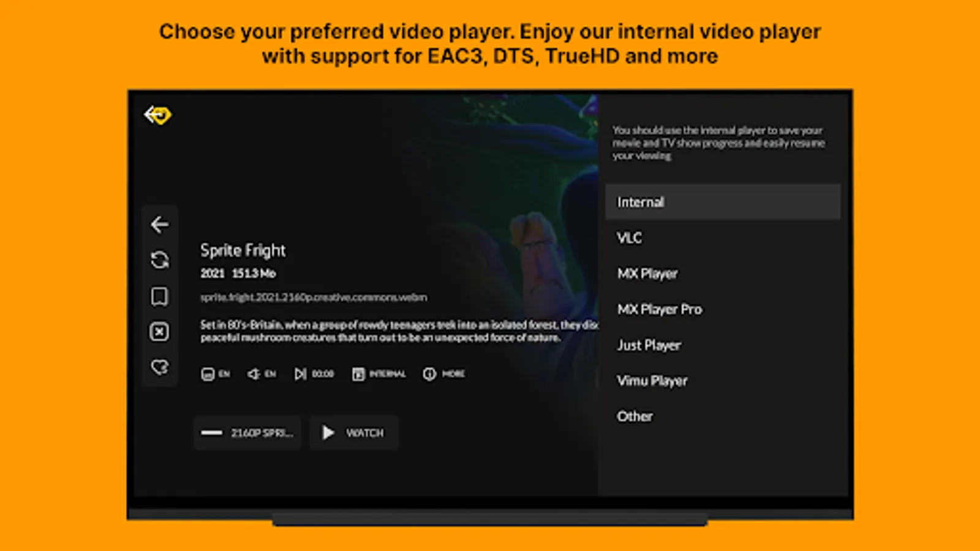Click the yellow app logo icon
Image resolution: width=980 pixels, height=551 pixels.
[158, 114]
